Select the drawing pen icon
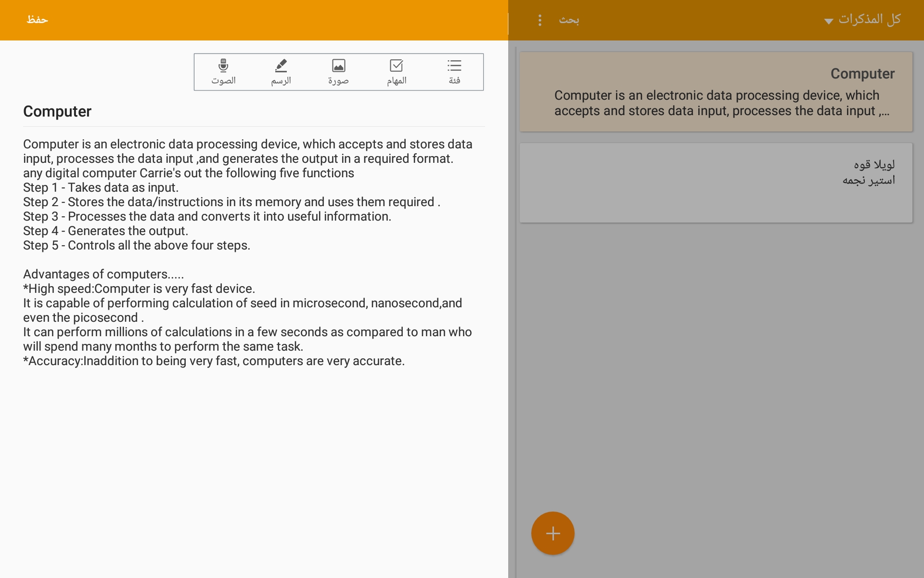Image resolution: width=924 pixels, height=578 pixels. click(x=281, y=66)
